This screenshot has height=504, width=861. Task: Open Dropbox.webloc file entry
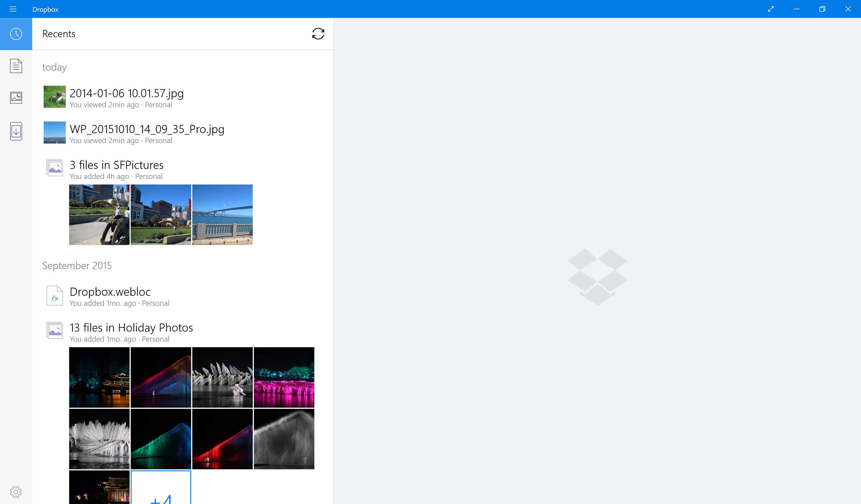tap(110, 292)
